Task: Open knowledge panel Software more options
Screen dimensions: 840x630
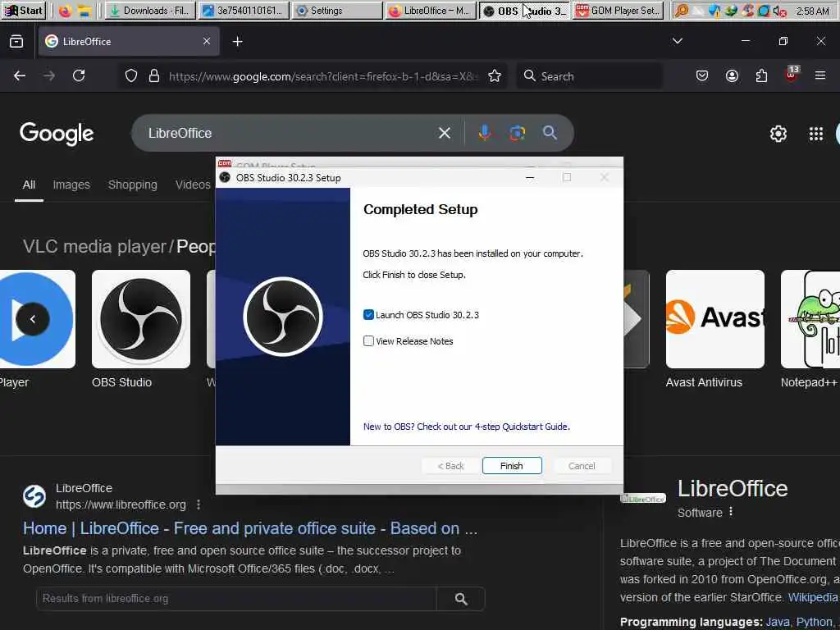Action: click(731, 512)
